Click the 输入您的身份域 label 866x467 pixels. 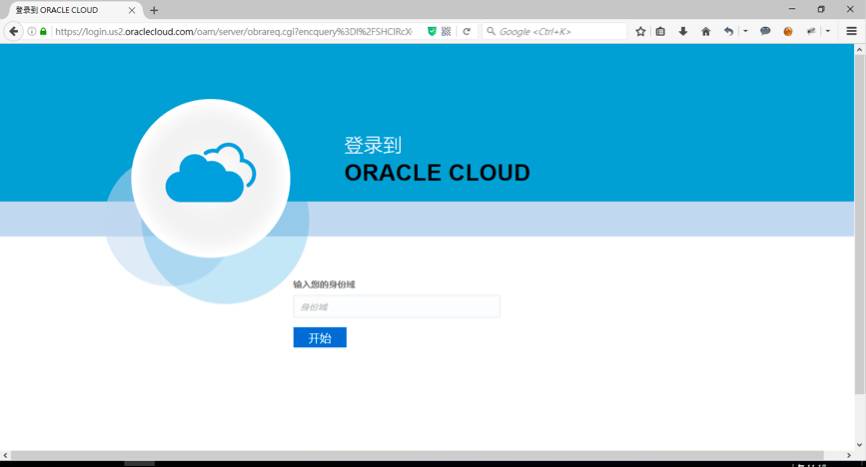tap(324, 284)
